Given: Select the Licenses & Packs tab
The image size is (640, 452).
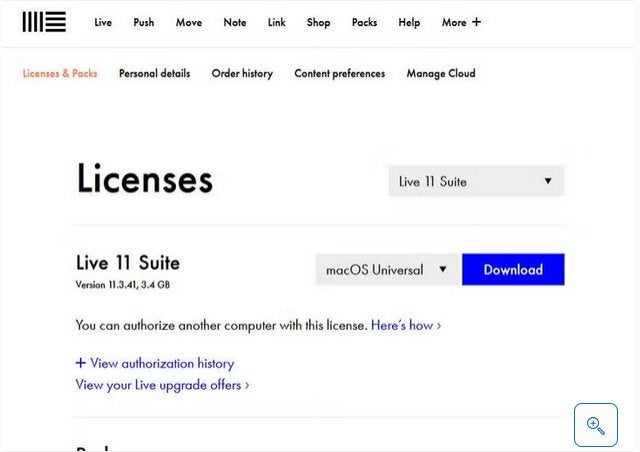Looking at the screenshot, I should pos(60,73).
